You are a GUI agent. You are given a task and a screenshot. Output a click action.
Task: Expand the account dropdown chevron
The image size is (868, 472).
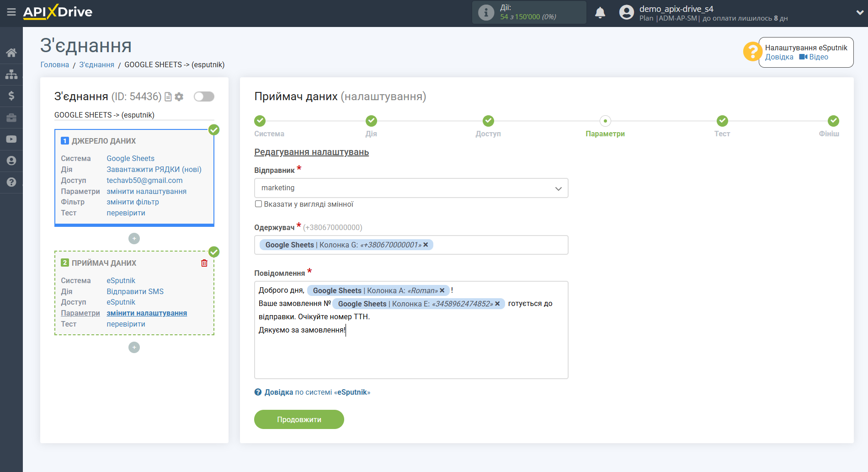859,13
